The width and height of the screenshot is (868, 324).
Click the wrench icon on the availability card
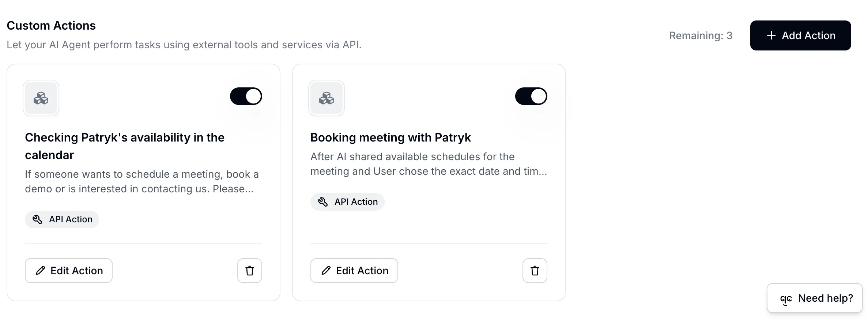pyautogui.click(x=37, y=219)
